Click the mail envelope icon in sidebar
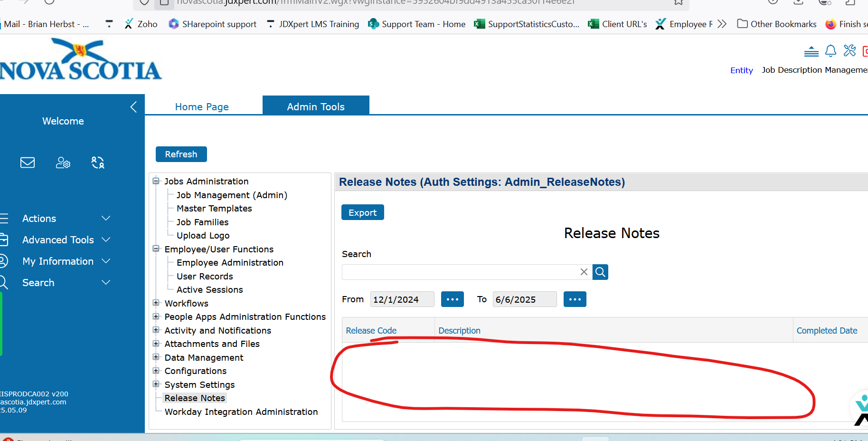 [28, 163]
